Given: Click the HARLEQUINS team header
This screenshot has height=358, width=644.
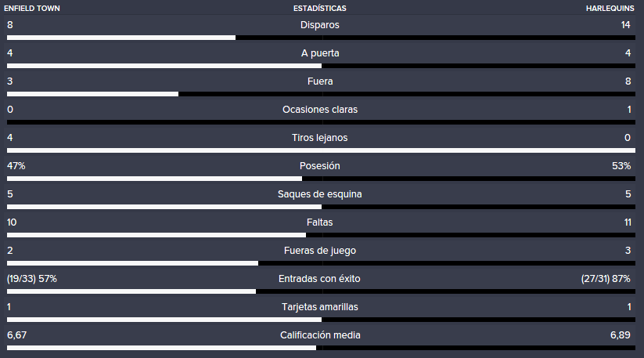Looking at the screenshot, I should (610, 8).
